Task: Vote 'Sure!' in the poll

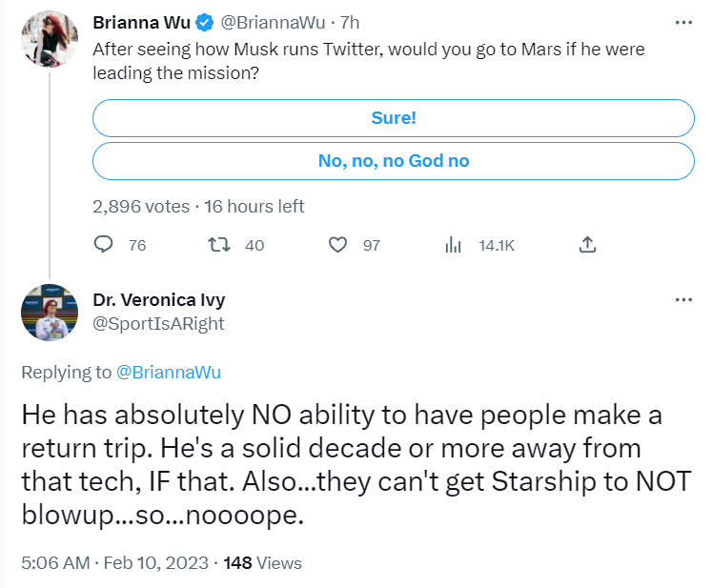Action: (x=394, y=118)
